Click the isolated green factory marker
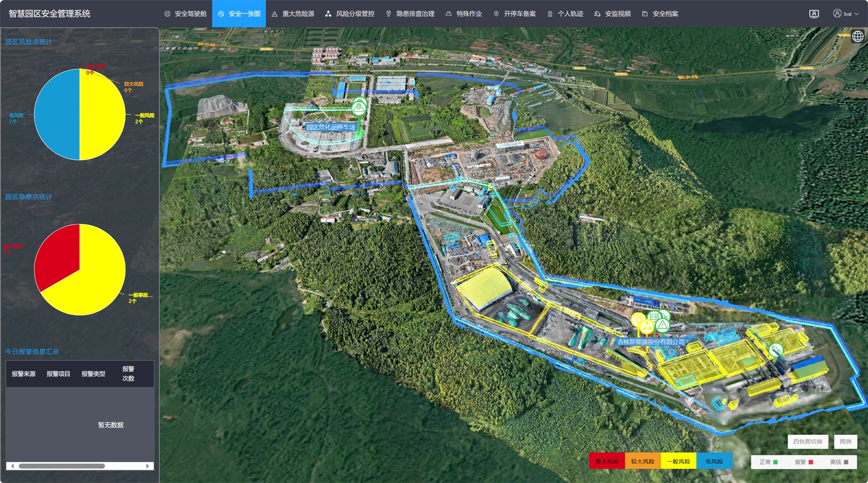This screenshot has height=483, width=868. 776,350
